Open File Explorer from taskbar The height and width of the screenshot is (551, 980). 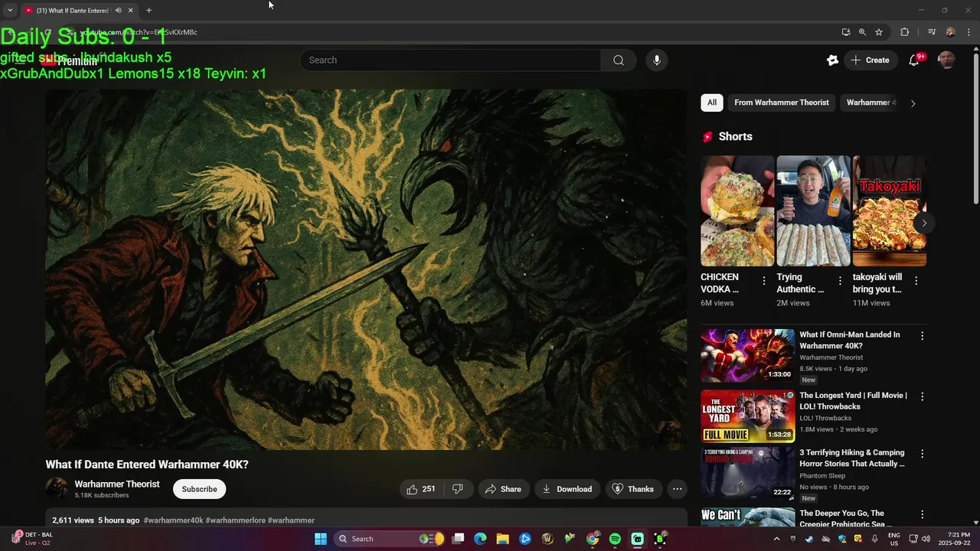point(502,539)
